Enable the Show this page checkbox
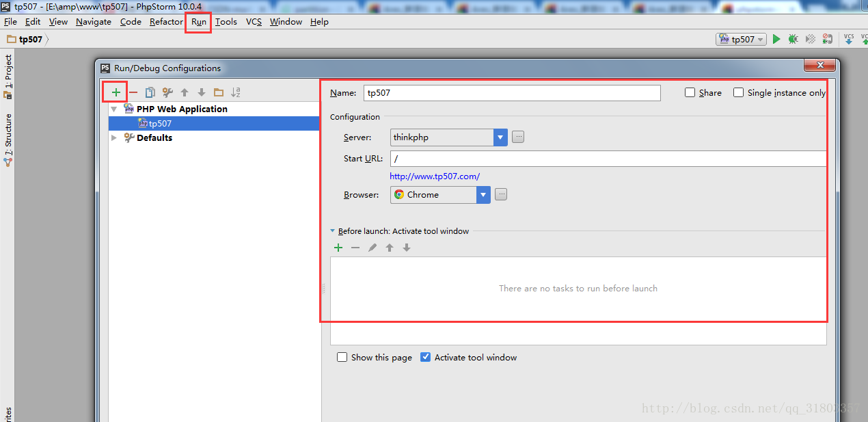868x422 pixels. [342, 357]
